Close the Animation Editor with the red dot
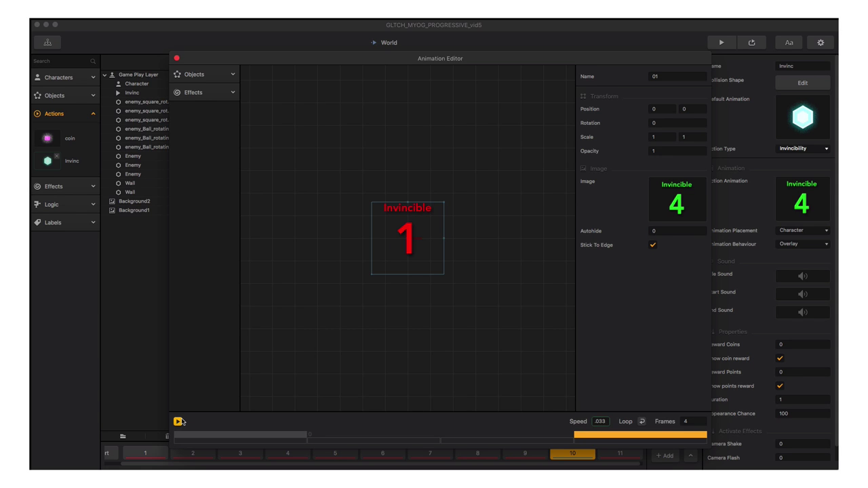 pos(177,58)
